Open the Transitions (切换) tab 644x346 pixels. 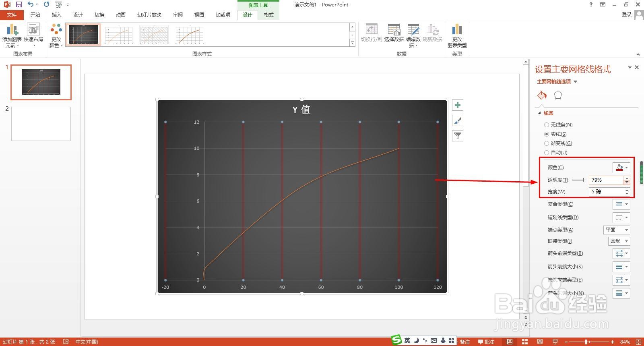tap(99, 15)
